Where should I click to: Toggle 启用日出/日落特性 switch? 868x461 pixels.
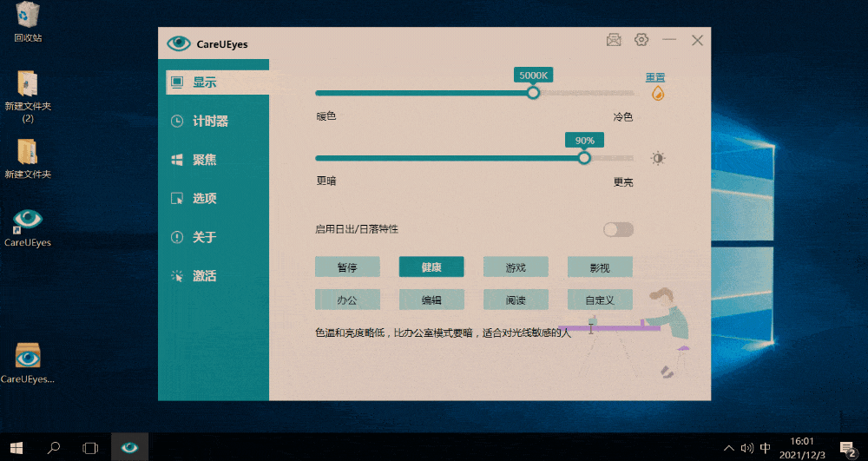tap(618, 229)
